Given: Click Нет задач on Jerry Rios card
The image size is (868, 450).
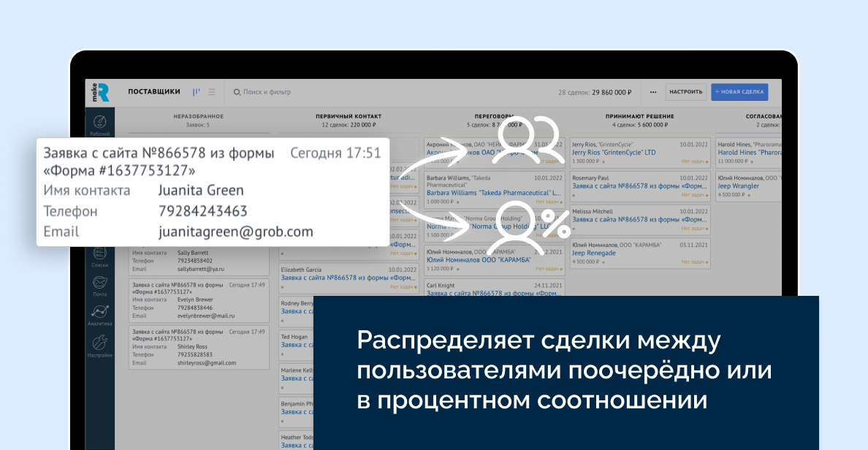Looking at the screenshot, I should (x=693, y=161).
